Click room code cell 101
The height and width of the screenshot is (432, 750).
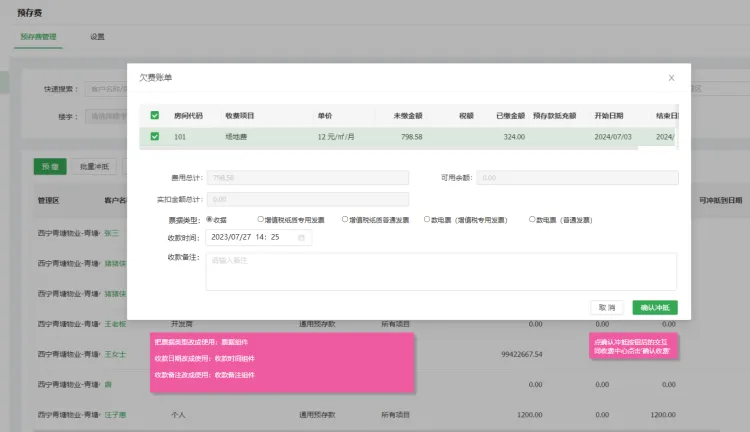point(180,137)
